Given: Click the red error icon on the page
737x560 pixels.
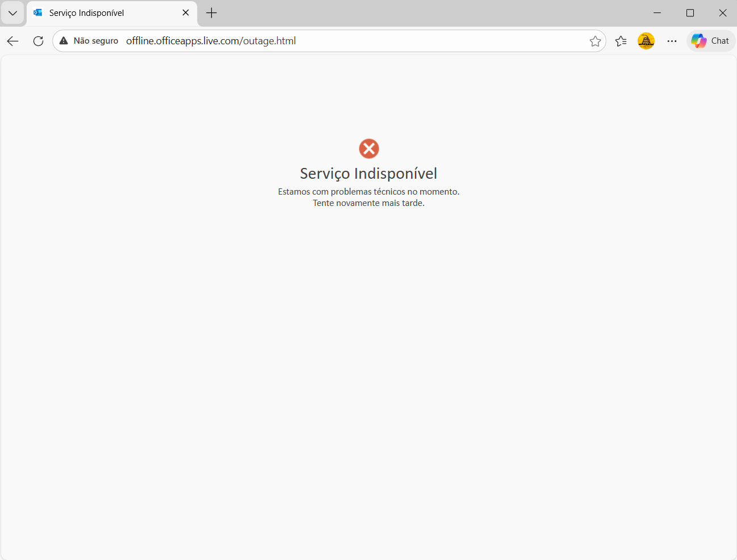Looking at the screenshot, I should 368,148.
